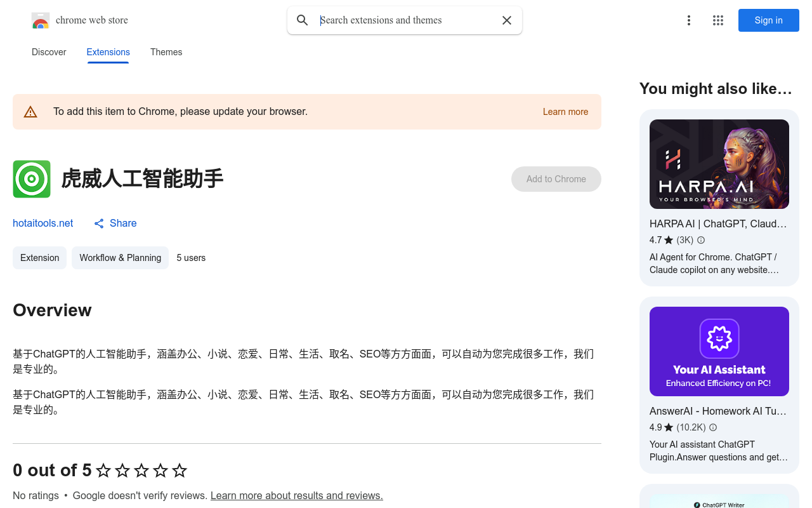Click the HARPA description AI Agent for Chrome
Screen dimensions: 812x508
click(714, 264)
